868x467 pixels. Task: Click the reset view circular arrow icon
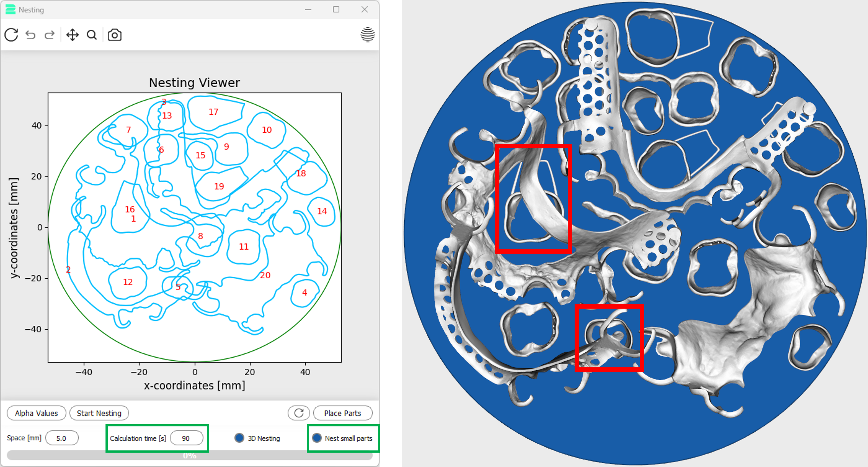point(11,35)
